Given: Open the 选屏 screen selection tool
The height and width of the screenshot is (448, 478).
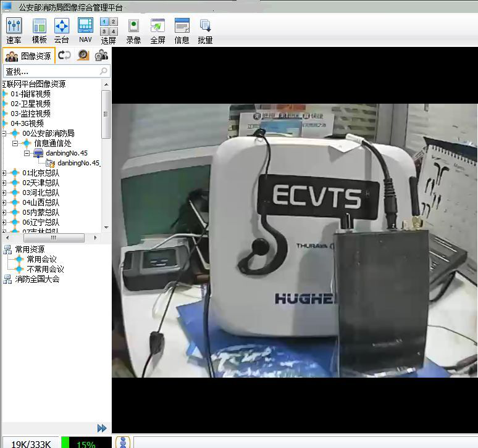Looking at the screenshot, I should (109, 31).
